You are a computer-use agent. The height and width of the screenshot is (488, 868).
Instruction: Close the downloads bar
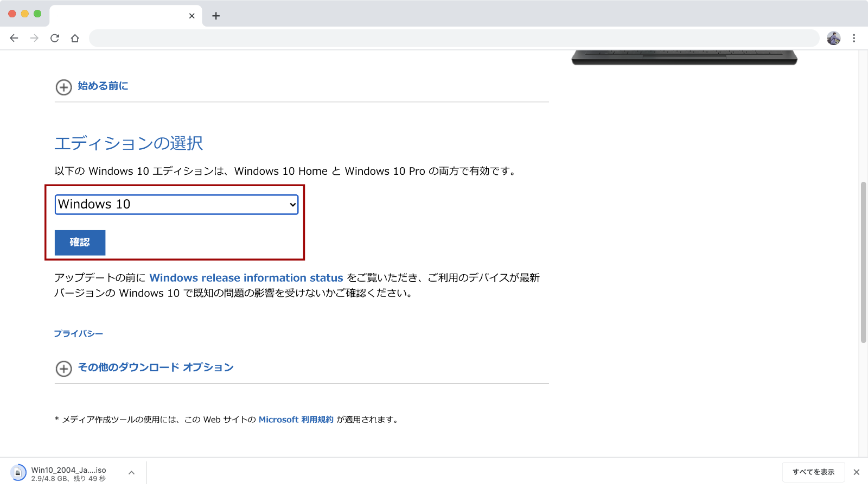pyautogui.click(x=857, y=472)
